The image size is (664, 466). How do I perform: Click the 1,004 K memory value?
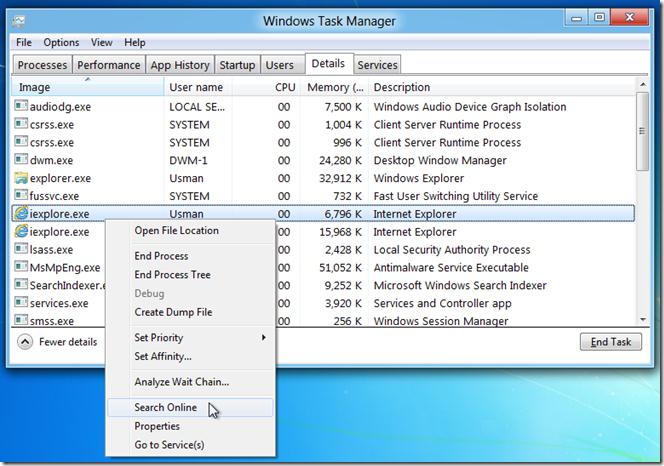(343, 125)
